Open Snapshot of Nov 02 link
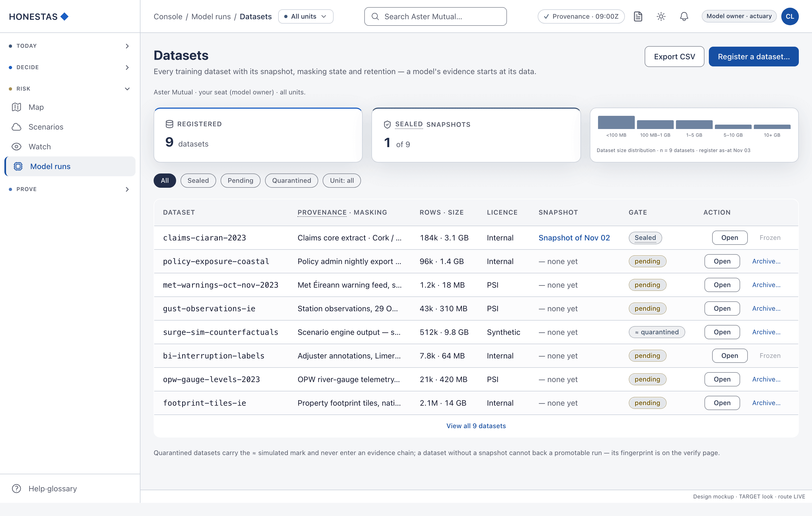Viewport: 812px width, 516px height. 574,238
